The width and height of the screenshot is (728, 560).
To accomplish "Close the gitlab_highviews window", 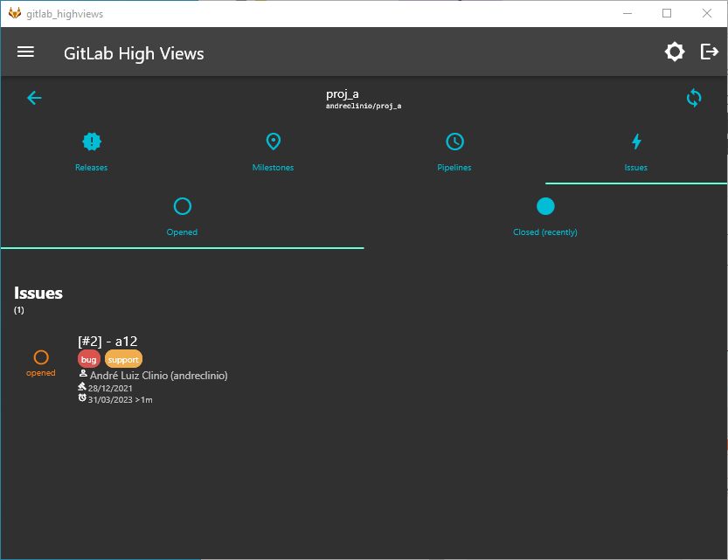I will point(707,13).
